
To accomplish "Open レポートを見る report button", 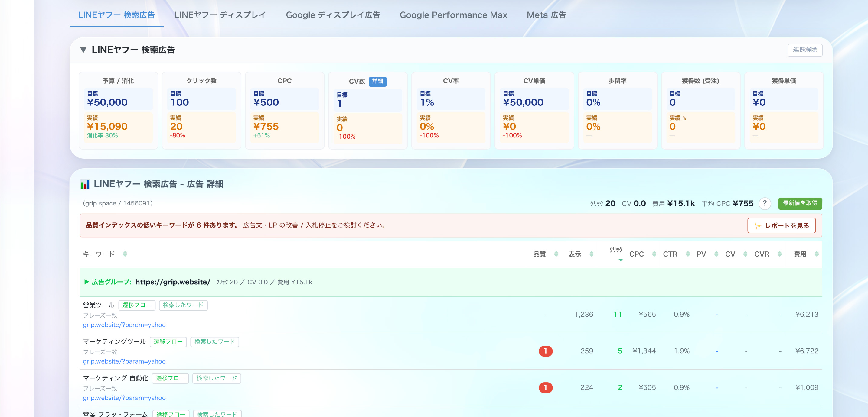I will [782, 225].
